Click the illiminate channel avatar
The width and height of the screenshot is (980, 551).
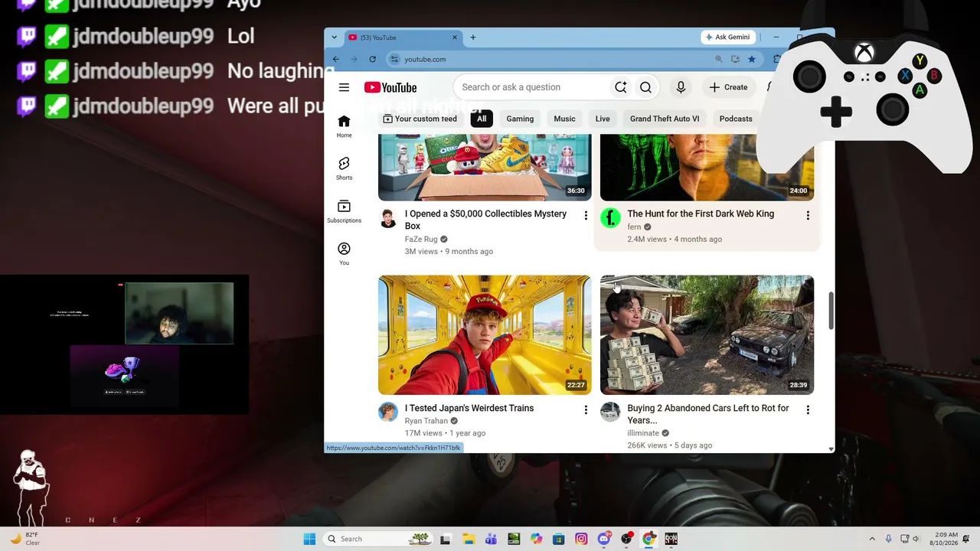[x=610, y=412]
